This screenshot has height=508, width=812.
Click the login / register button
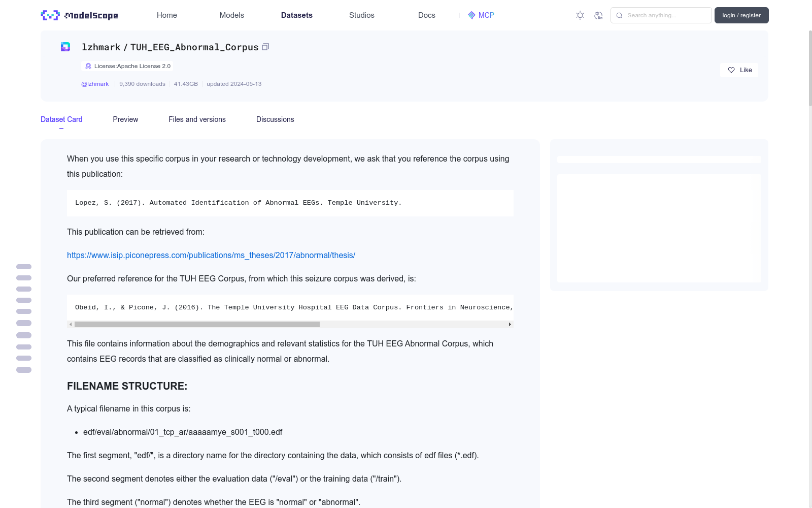tap(741, 15)
